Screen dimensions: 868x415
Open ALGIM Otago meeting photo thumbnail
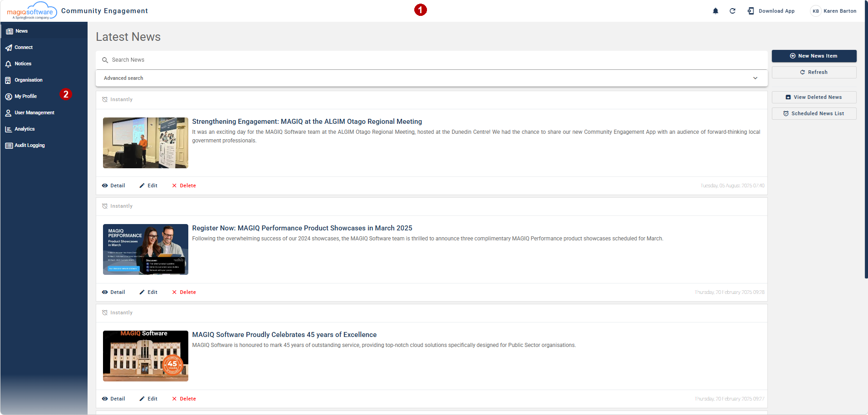(x=145, y=143)
